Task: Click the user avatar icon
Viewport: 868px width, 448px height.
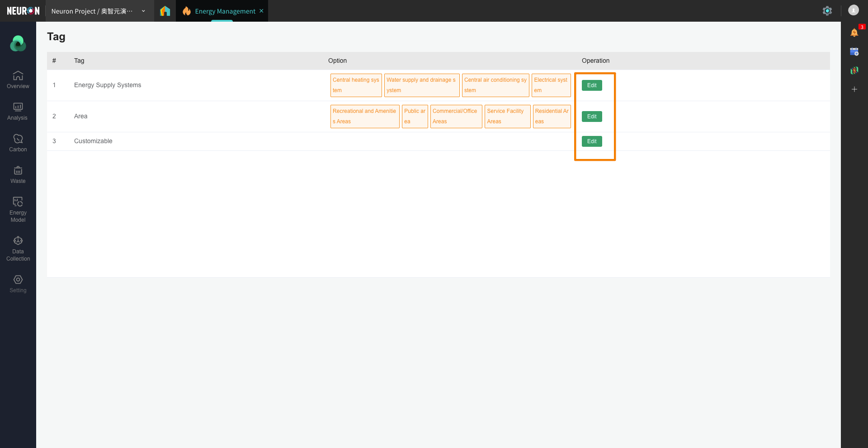Action: tap(853, 10)
